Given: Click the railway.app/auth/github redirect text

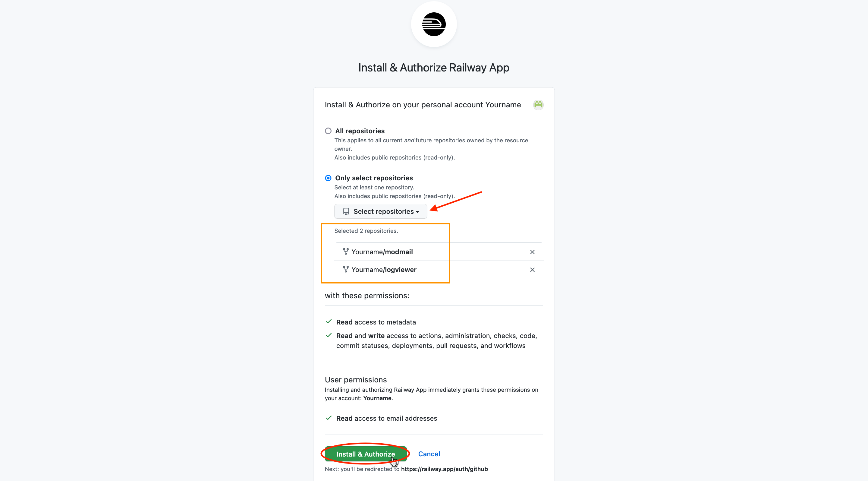Looking at the screenshot, I should click(445, 469).
